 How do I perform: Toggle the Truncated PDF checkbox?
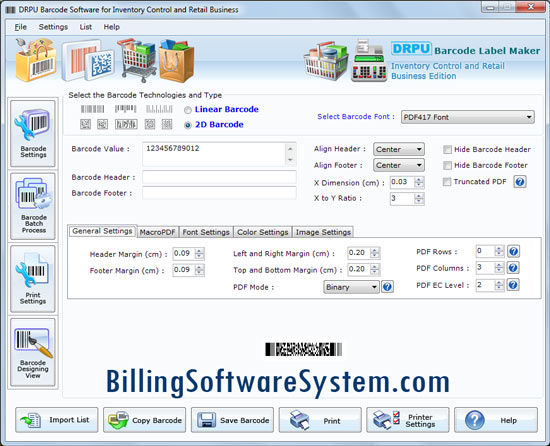[447, 182]
